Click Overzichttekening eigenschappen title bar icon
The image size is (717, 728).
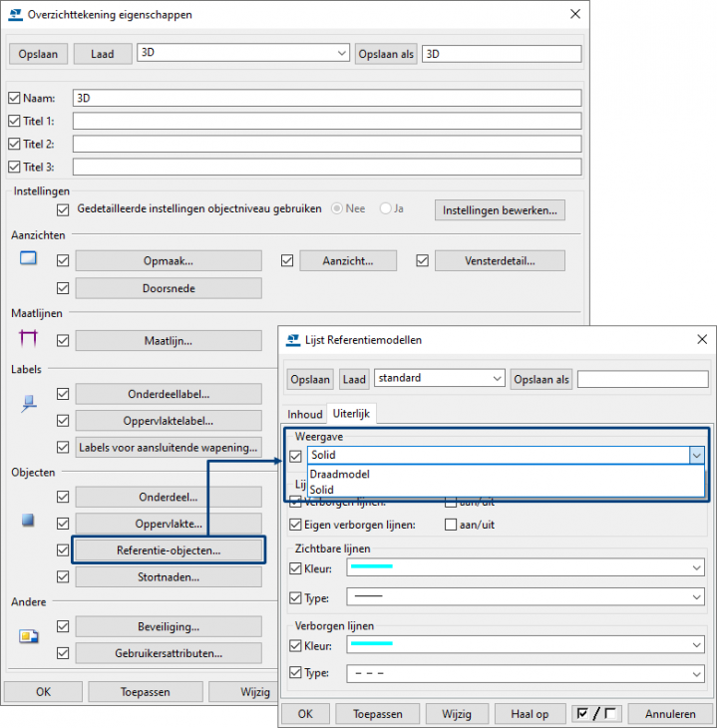click(x=15, y=15)
